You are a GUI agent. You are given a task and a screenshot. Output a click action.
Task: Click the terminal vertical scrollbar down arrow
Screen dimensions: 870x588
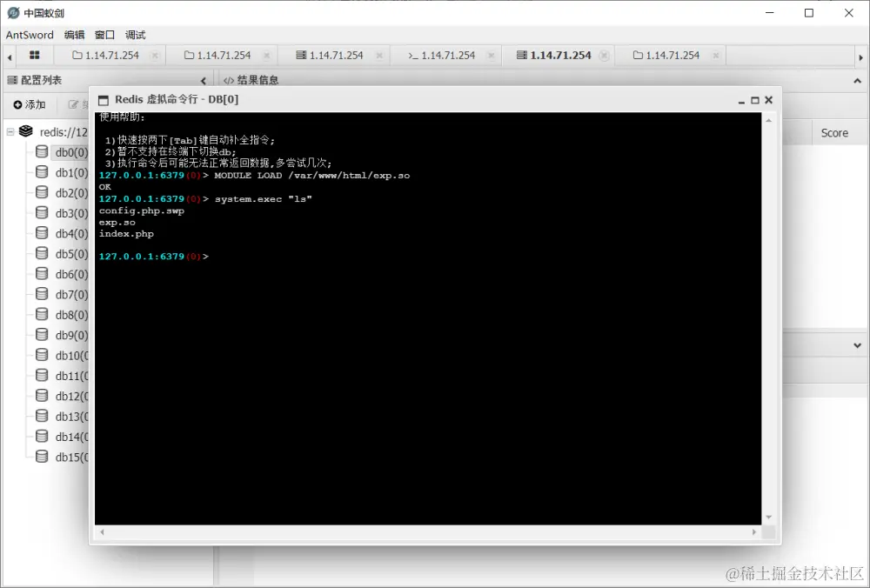[768, 517]
